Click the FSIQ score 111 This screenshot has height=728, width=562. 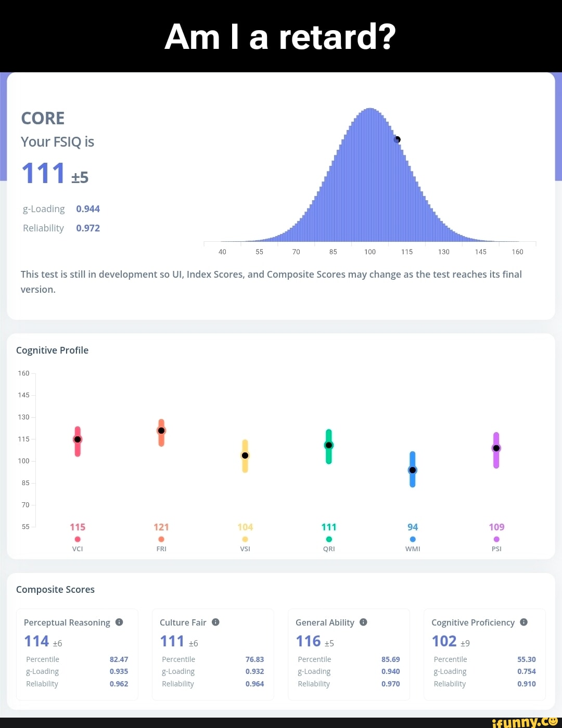coord(43,174)
